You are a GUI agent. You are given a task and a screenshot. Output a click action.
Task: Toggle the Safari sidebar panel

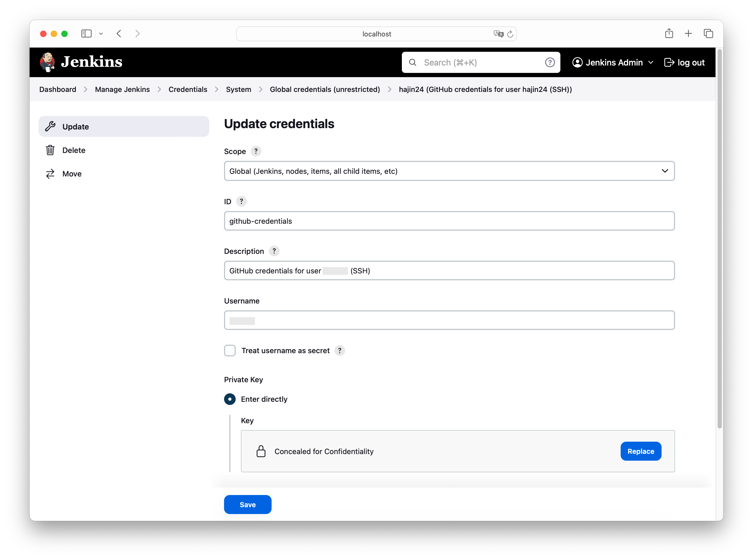86,34
